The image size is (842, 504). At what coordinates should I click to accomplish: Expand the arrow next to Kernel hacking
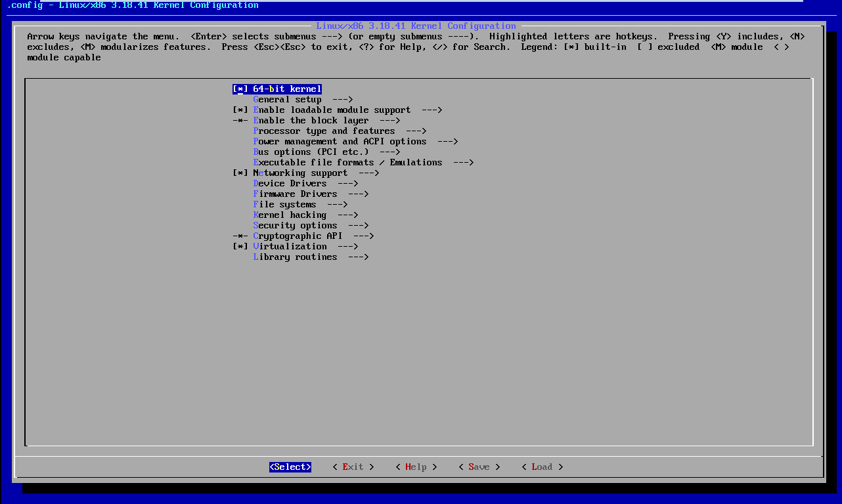(x=347, y=215)
